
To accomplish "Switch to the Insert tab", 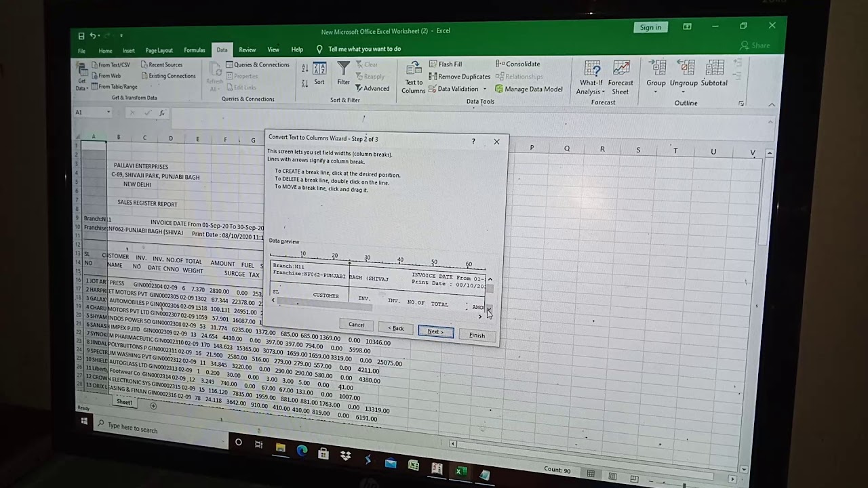I will (129, 51).
